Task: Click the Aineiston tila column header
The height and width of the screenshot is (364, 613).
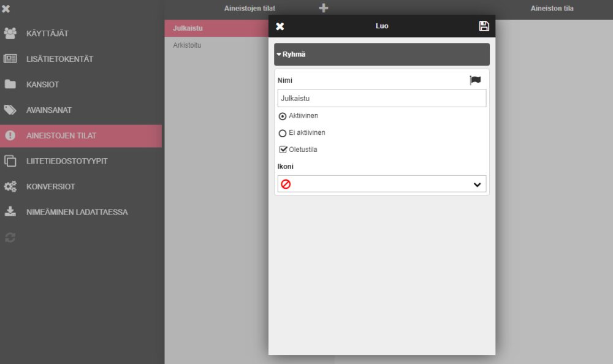Action: pos(552,8)
